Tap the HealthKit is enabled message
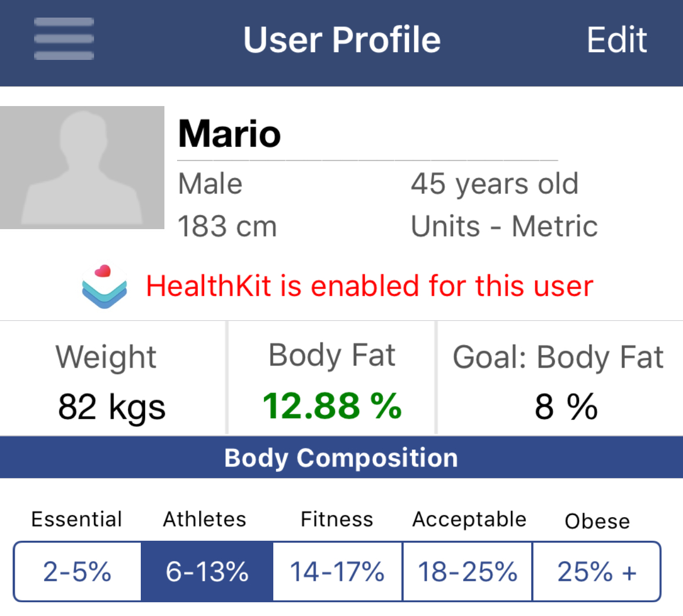 pyautogui.click(x=370, y=286)
